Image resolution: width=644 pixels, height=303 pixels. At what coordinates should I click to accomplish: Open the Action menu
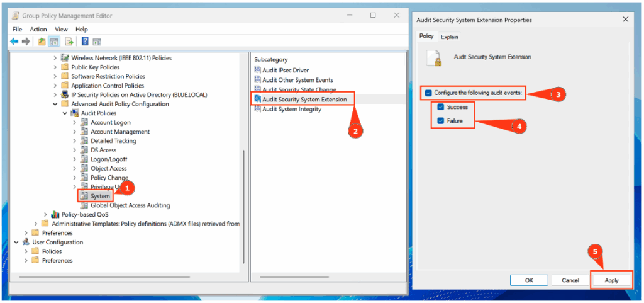pyautogui.click(x=38, y=29)
